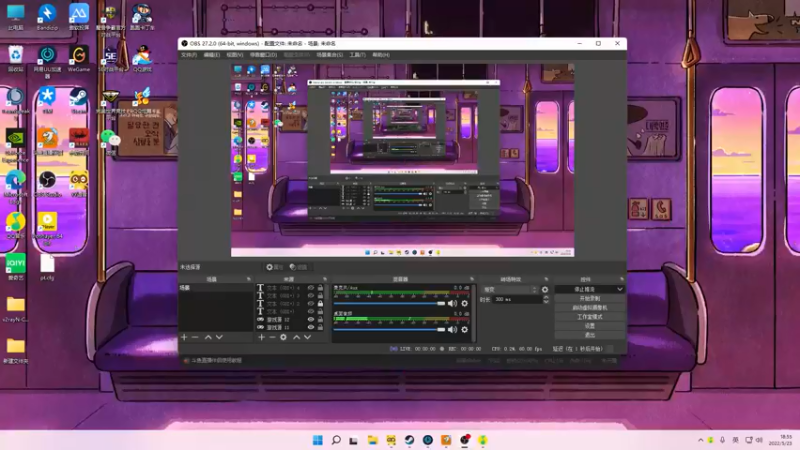Click the OBS preview canvas
Screen dimensions: 800x450
click(403, 160)
